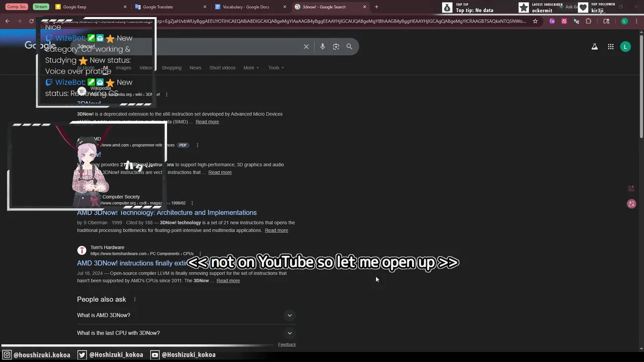This screenshot has height=362, width=644.
Task: Select the Short videos filter
Action: [222, 67]
